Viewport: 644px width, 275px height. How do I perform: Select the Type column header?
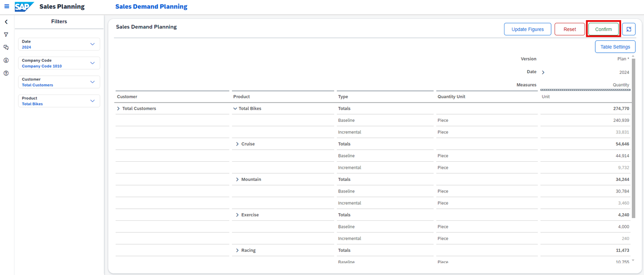(343, 96)
